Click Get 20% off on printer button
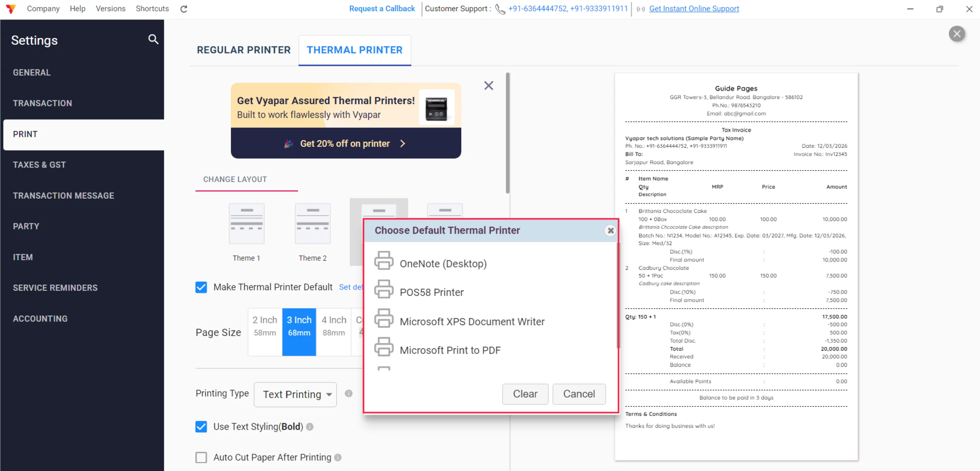This screenshot has height=471, width=980. click(x=346, y=143)
